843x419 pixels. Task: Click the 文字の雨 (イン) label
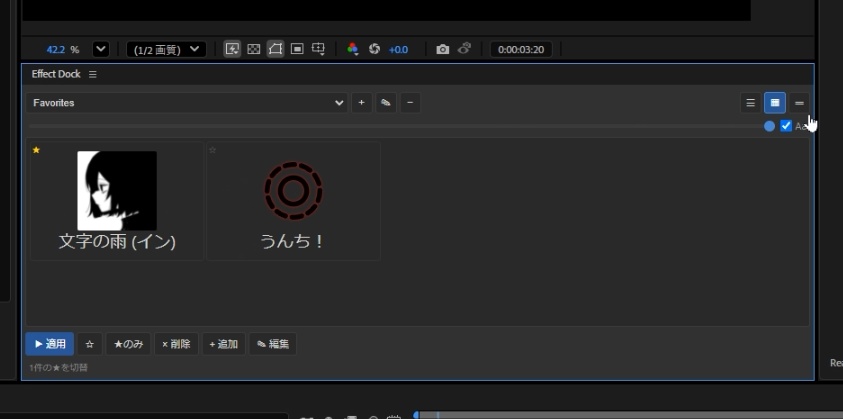117,242
